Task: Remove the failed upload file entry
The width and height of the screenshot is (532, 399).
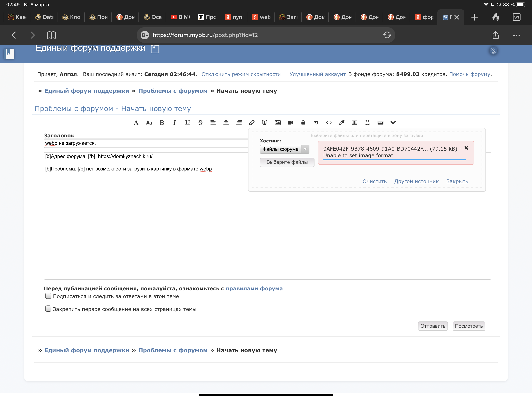Action: click(466, 148)
